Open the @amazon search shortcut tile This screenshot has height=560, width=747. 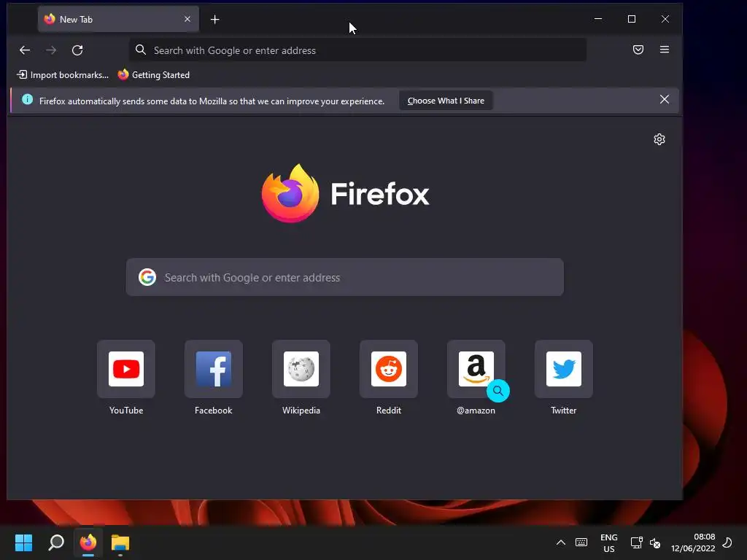click(x=476, y=368)
